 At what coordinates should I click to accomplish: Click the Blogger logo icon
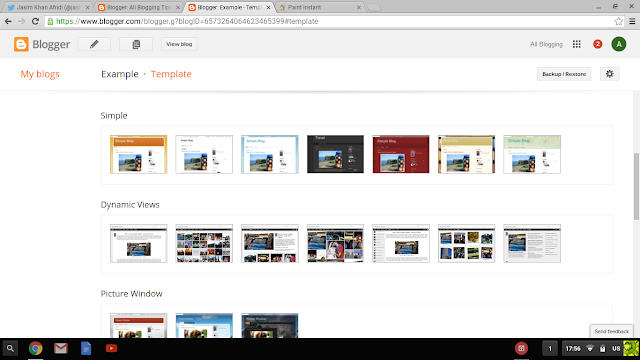(21, 44)
